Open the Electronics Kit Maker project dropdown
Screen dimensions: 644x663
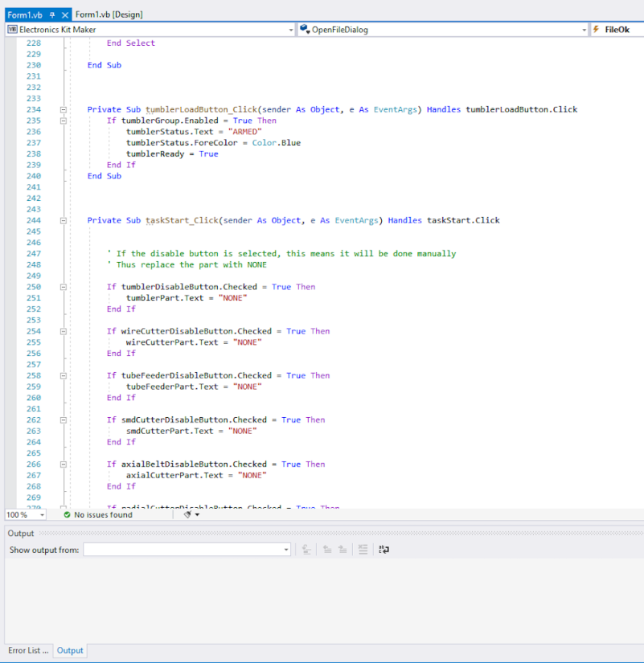pyautogui.click(x=291, y=30)
